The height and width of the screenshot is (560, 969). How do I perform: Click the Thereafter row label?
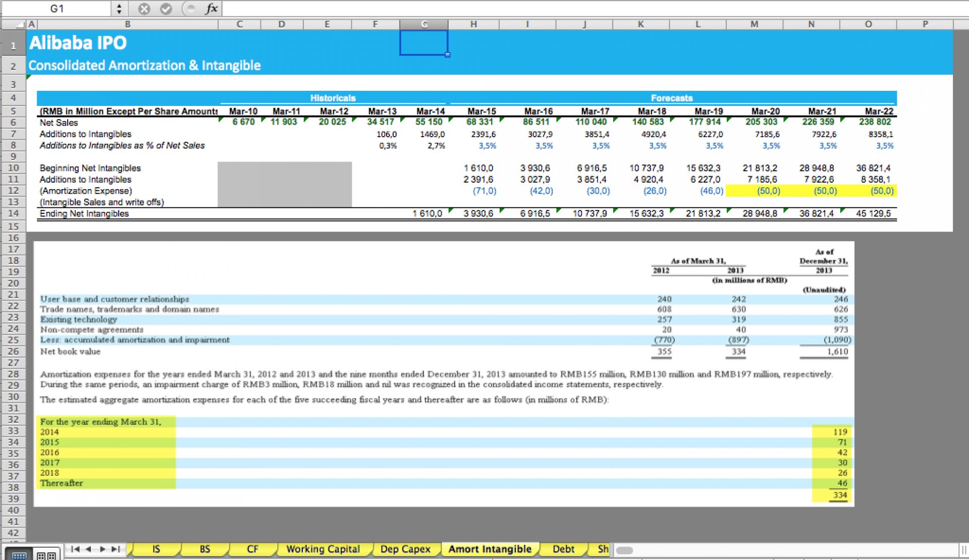(x=62, y=483)
